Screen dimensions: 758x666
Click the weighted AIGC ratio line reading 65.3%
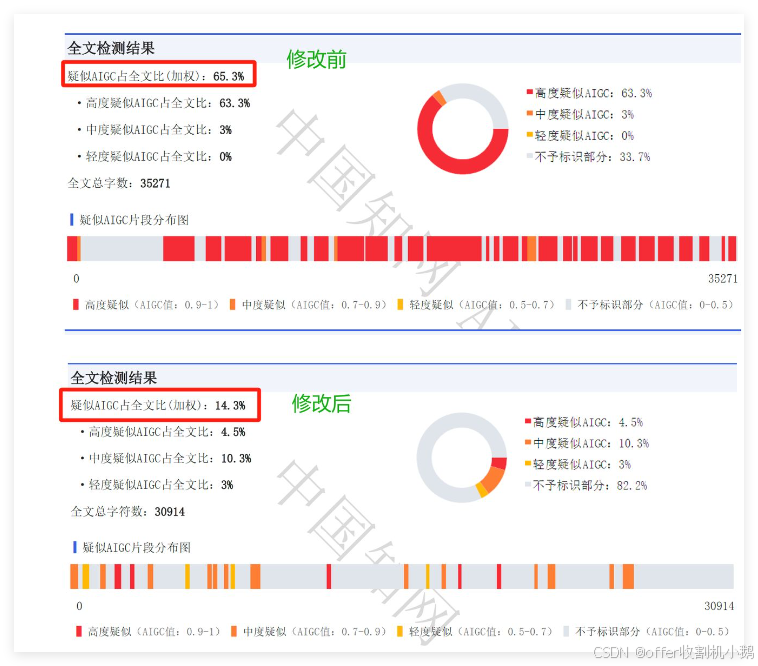pyautogui.click(x=156, y=76)
